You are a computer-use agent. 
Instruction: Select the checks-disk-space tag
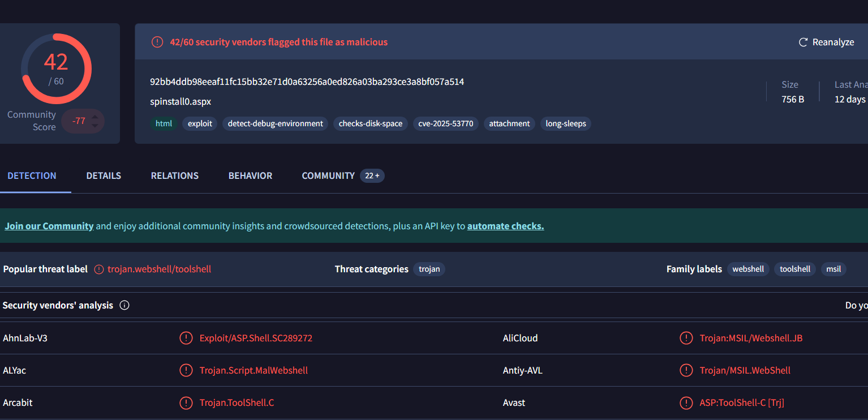[371, 123]
